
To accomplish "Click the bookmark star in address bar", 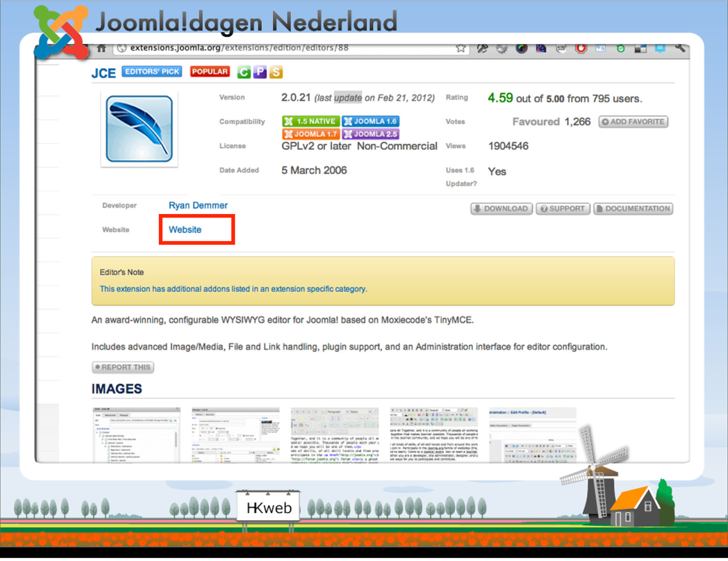I will [460, 48].
